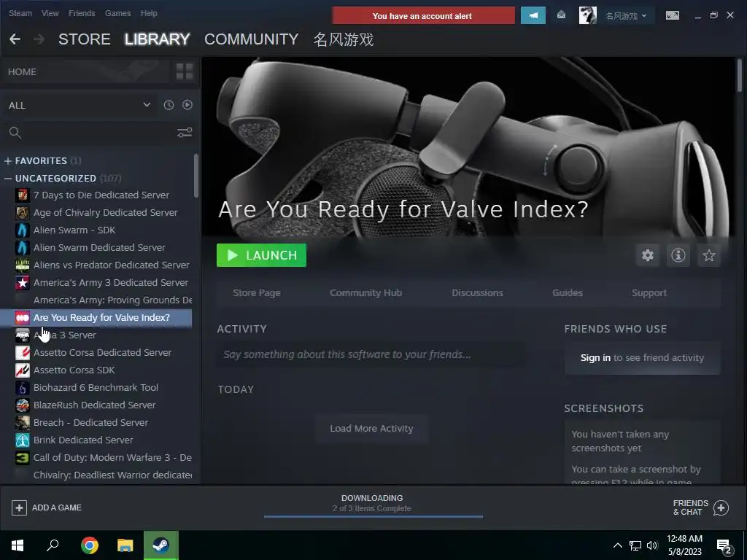Open the Steam menu

coord(20,13)
